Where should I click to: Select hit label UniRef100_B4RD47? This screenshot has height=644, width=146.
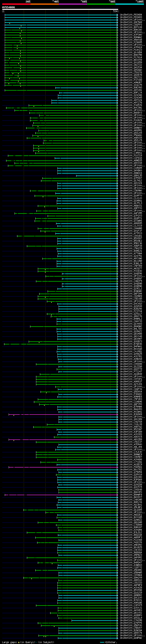(131, 562)
